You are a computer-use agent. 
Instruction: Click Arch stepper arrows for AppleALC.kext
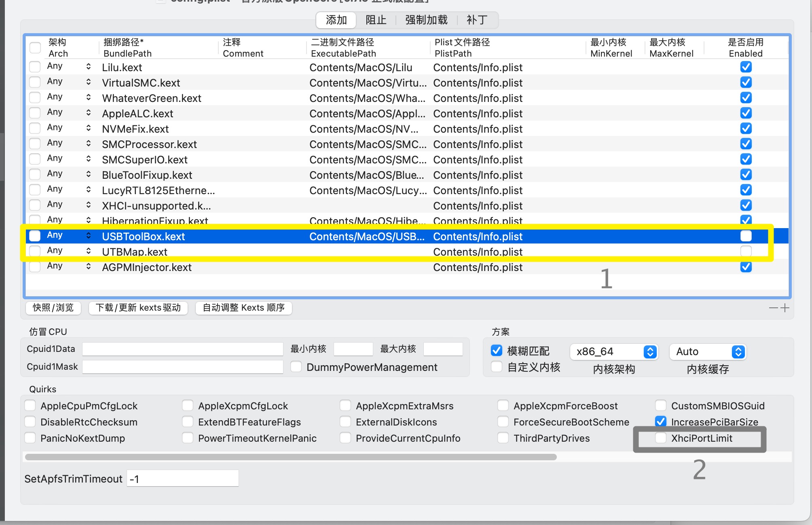(x=88, y=113)
